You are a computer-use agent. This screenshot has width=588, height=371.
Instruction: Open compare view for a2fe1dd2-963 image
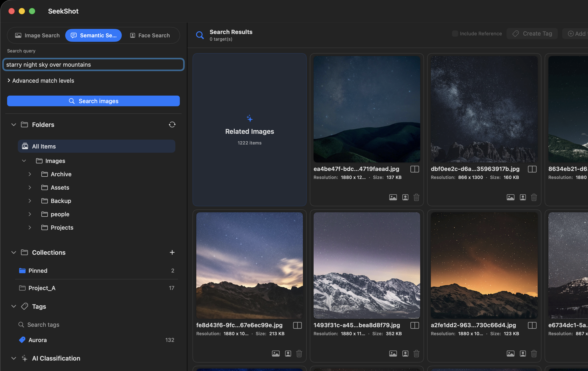tap(532, 325)
